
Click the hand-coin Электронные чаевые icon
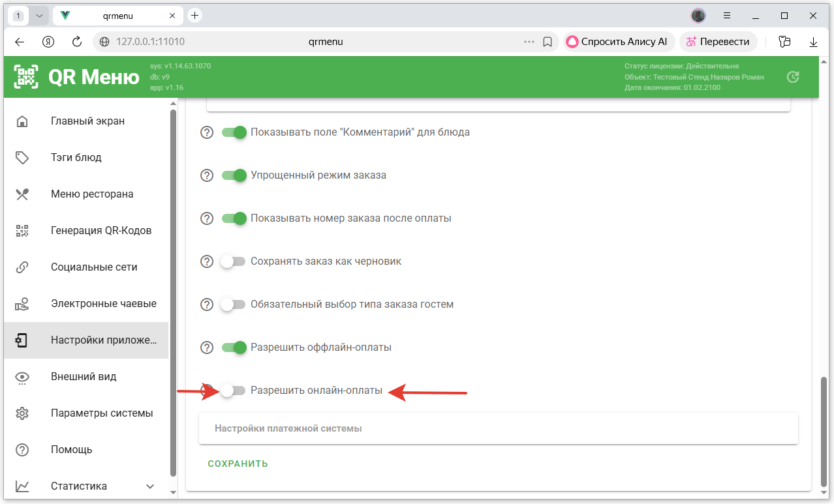tap(22, 304)
